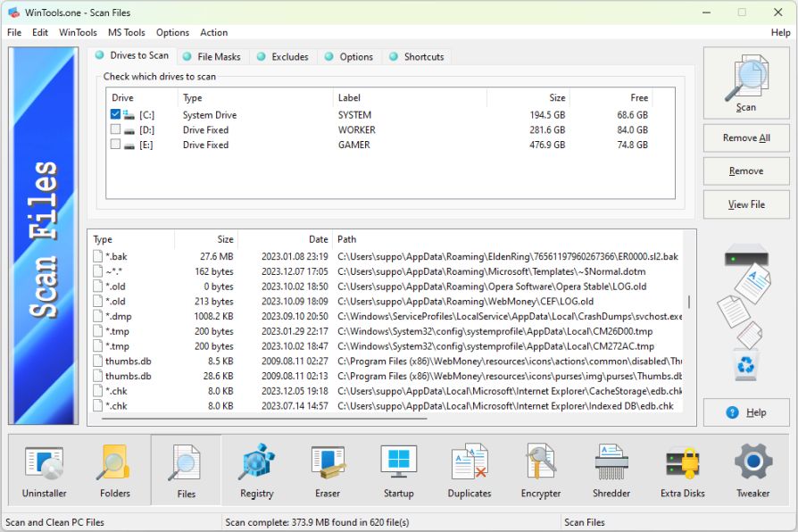
Task: Open the Registry scanner tool
Action: coord(256,470)
